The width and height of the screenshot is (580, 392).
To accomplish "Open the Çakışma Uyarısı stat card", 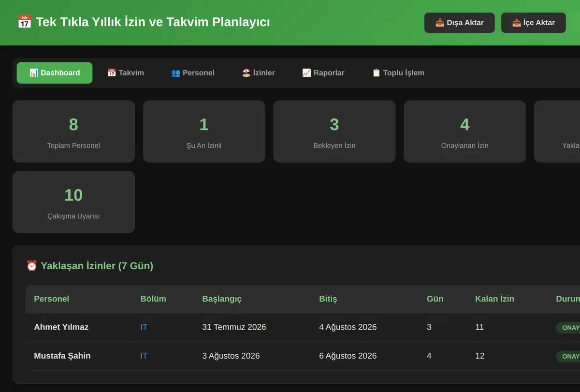I will (73, 202).
